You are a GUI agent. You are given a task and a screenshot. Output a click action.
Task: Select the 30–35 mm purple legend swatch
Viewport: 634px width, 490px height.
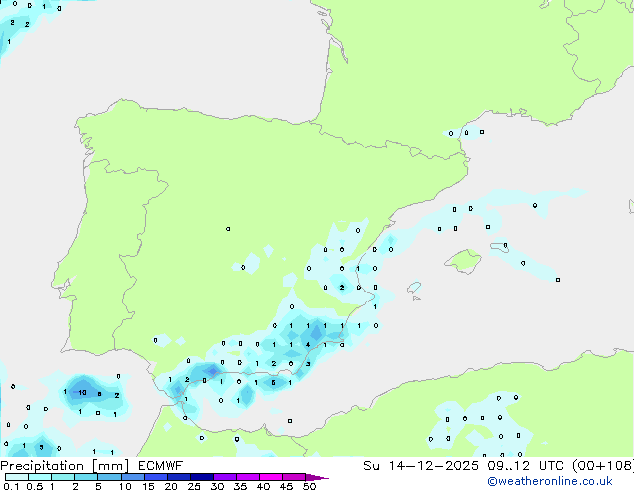click(x=225, y=477)
